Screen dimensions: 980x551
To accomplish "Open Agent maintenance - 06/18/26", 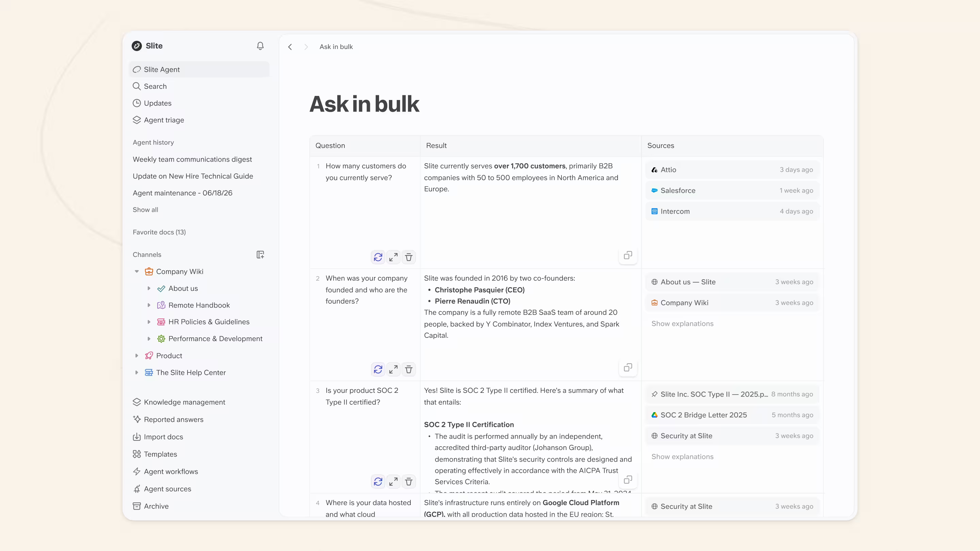I will 183,193.
